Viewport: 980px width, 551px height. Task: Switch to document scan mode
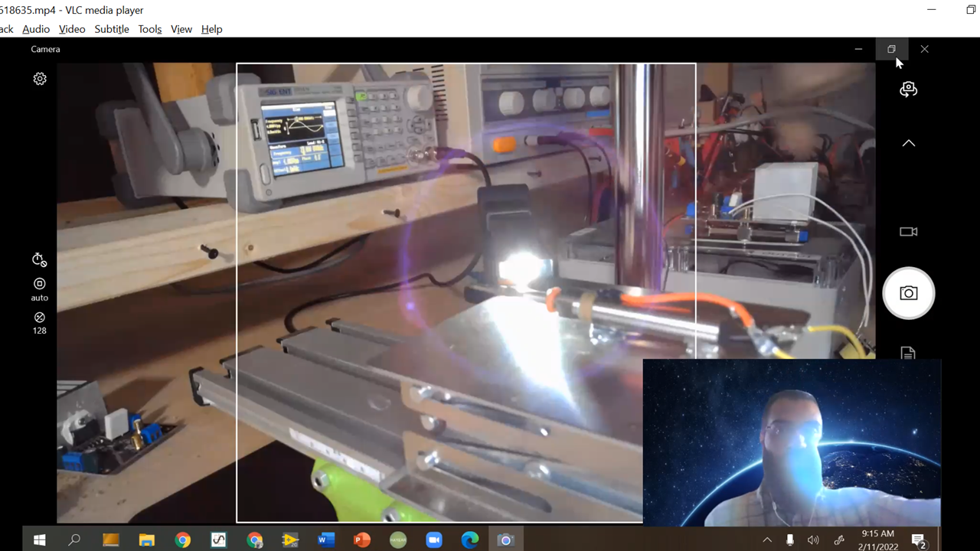908,353
